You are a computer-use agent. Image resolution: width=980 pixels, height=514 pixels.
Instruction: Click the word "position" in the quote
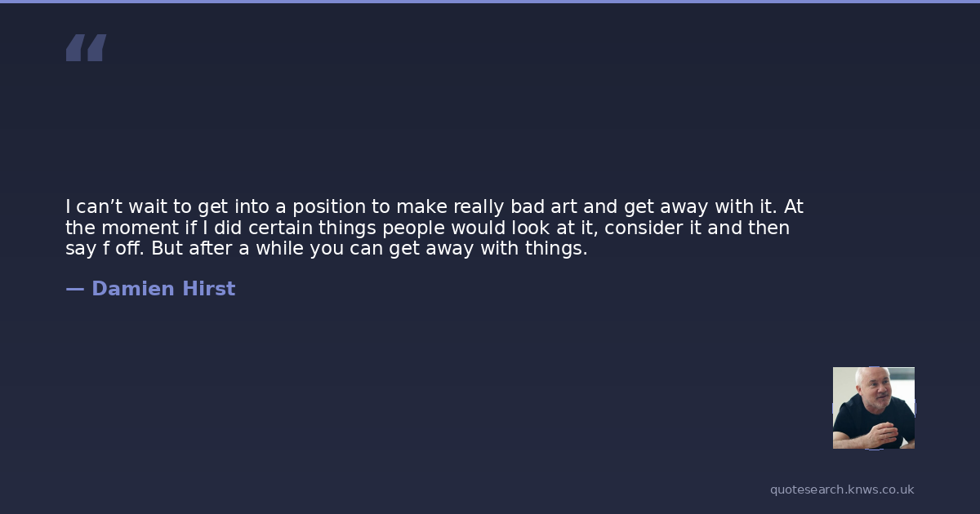pos(328,207)
